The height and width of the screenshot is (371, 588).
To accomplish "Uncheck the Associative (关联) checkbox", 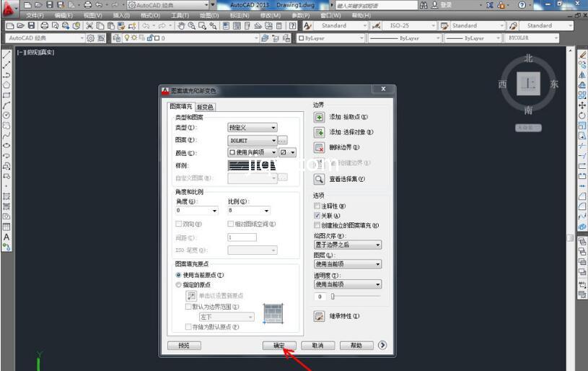I will point(317,216).
